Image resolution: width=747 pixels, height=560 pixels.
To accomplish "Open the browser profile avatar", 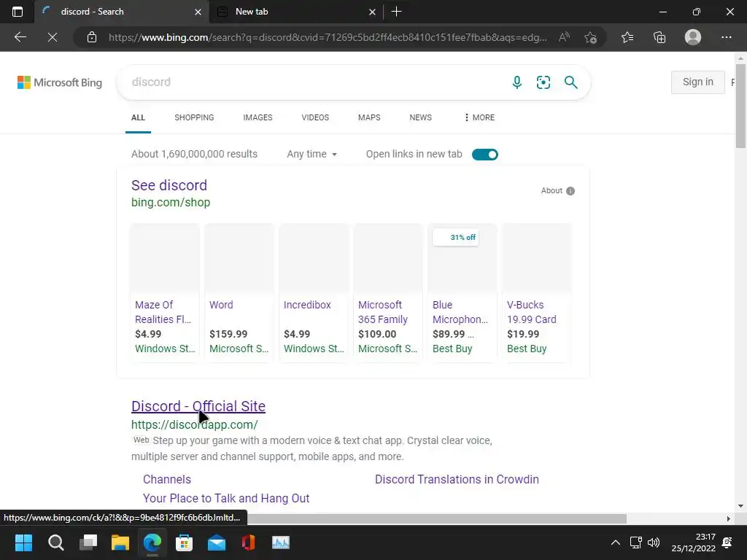I will [x=693, y=37].
